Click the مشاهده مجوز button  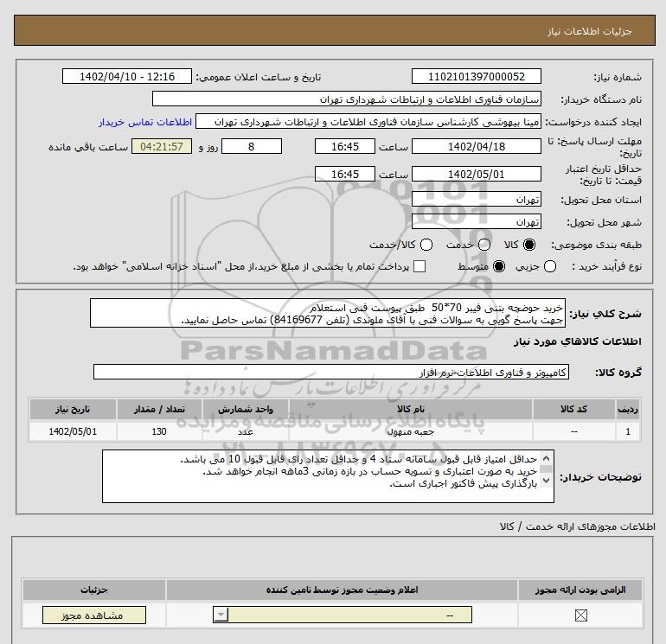(x=94, y=615)
